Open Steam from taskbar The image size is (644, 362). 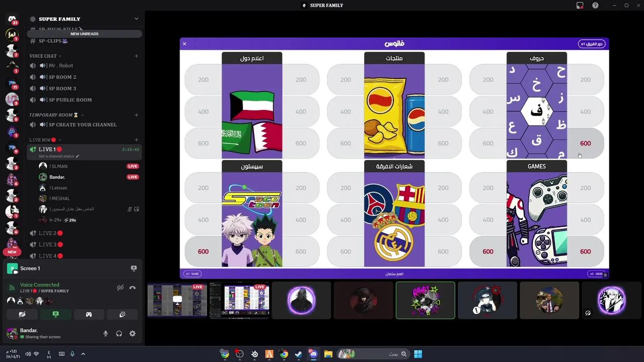298,354
